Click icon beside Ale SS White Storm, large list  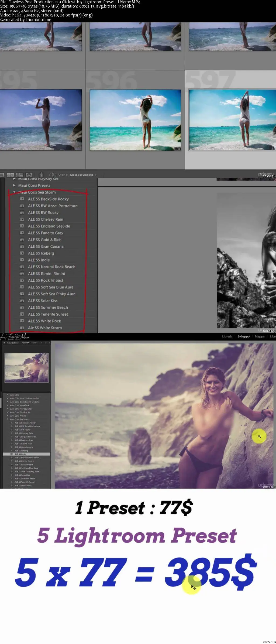pos(22,328)
